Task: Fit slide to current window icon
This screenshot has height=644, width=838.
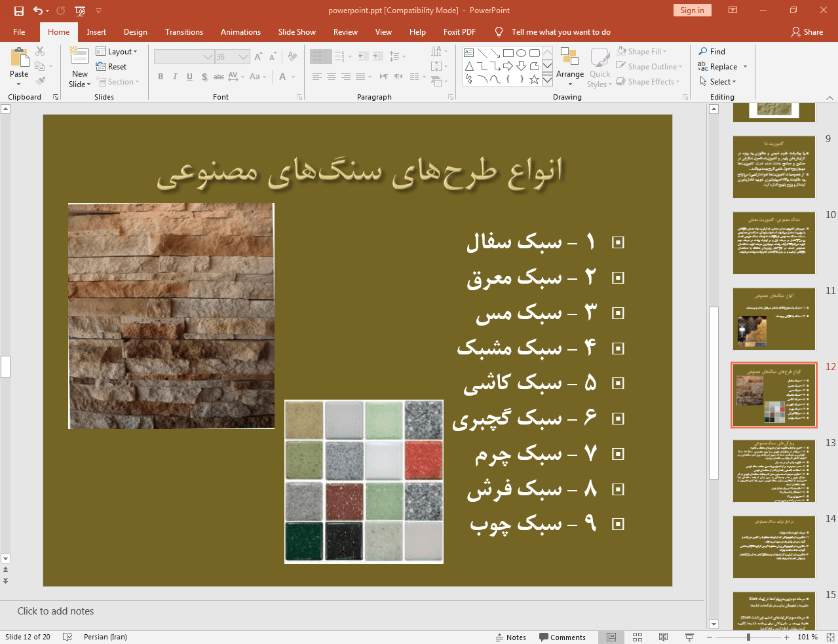Action: click(830, 637)
